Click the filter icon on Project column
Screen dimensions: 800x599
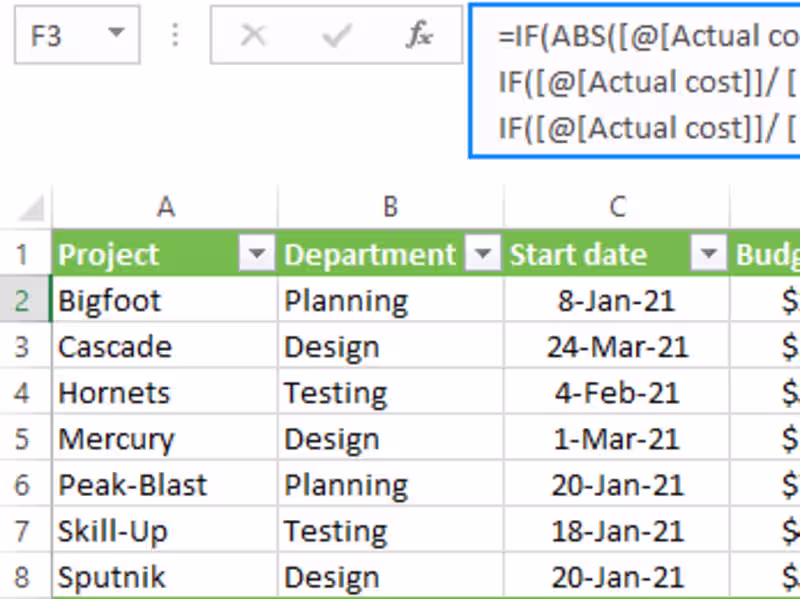257,254
